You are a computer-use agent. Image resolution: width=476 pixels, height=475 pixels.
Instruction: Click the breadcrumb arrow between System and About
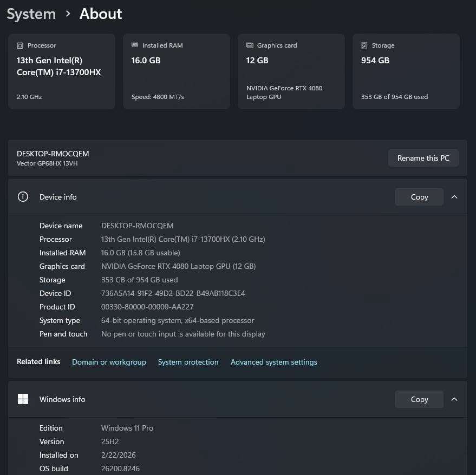(68, 14)
